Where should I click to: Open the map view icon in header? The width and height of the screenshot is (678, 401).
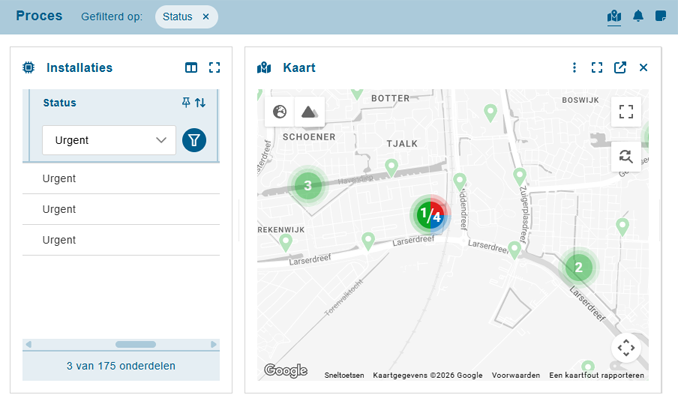pos(614,16)
